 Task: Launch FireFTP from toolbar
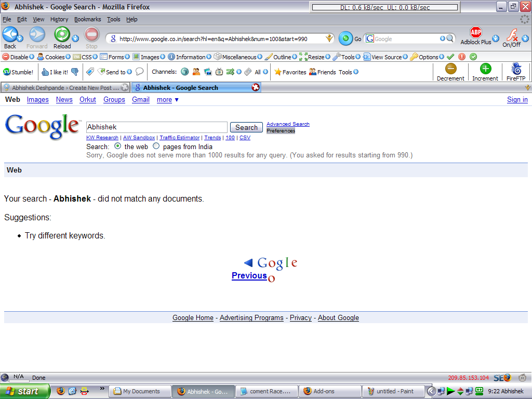[516, 72]
